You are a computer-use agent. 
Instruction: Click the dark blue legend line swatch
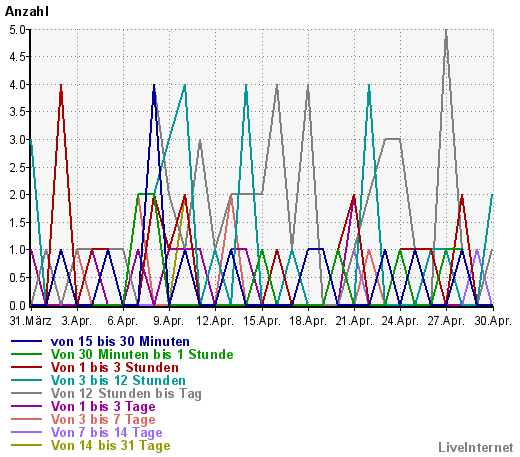[27, 341]
